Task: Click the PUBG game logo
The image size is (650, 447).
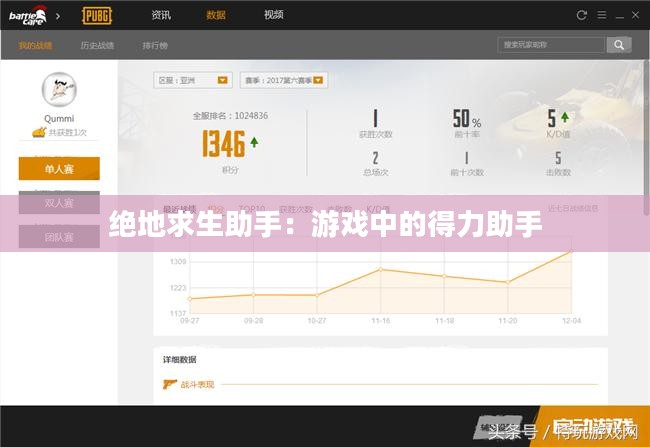Action: [x=97, y=16]
